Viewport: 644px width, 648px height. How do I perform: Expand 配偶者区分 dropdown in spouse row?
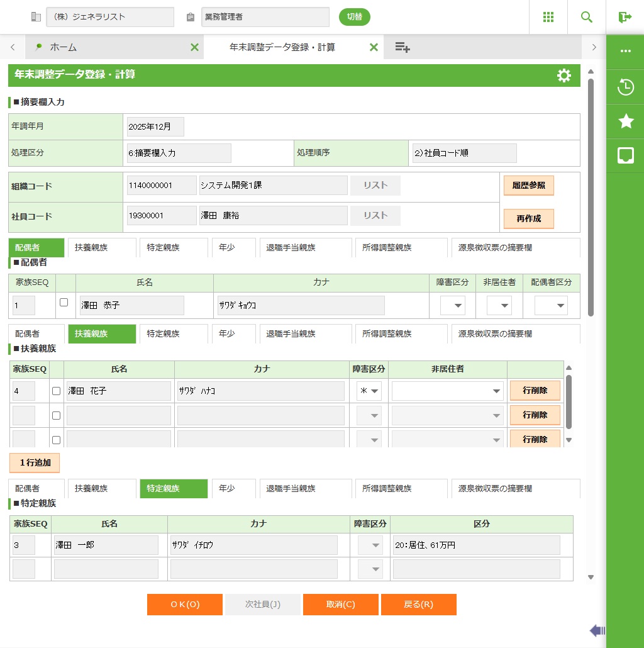[x=551, y=306]
